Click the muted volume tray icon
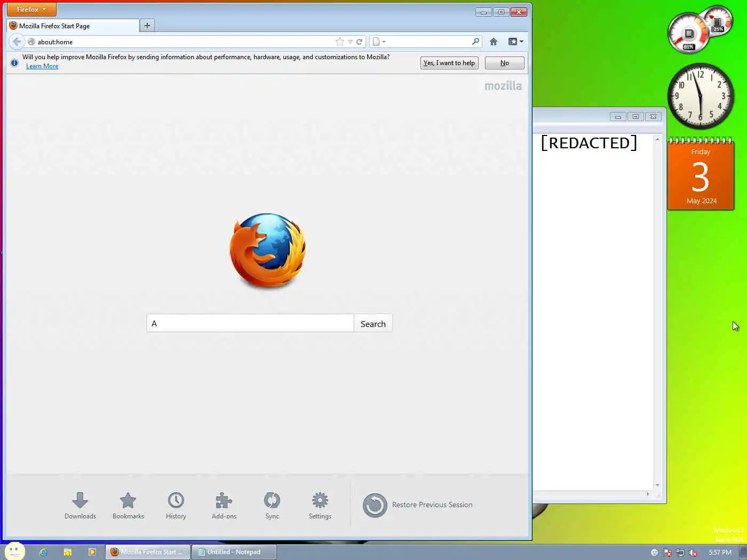This screenshot has height=560, width=747. [693, 553]
